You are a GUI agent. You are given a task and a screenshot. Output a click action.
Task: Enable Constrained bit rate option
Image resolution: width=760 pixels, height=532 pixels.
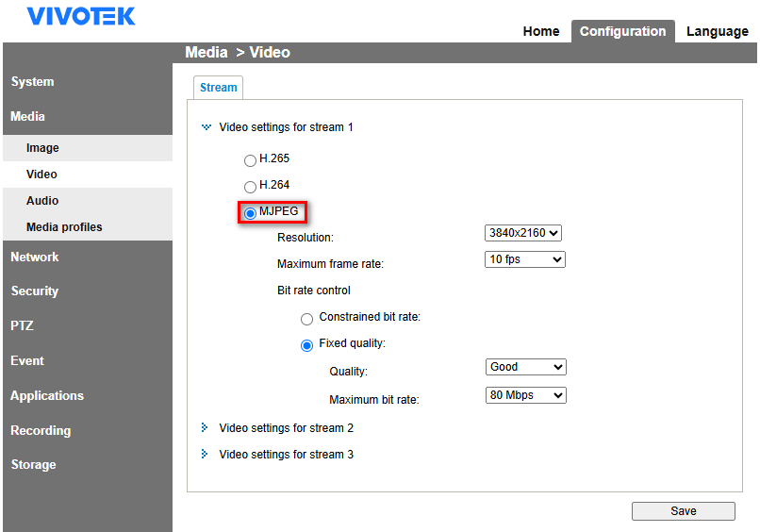(306, 319)
